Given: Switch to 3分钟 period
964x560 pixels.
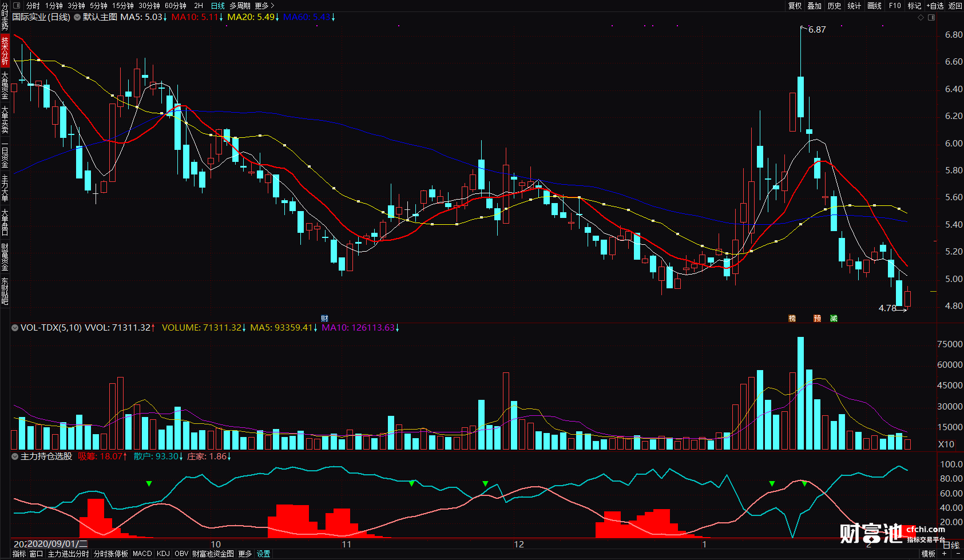Looking at the screenshot, I should pos(76,6).
